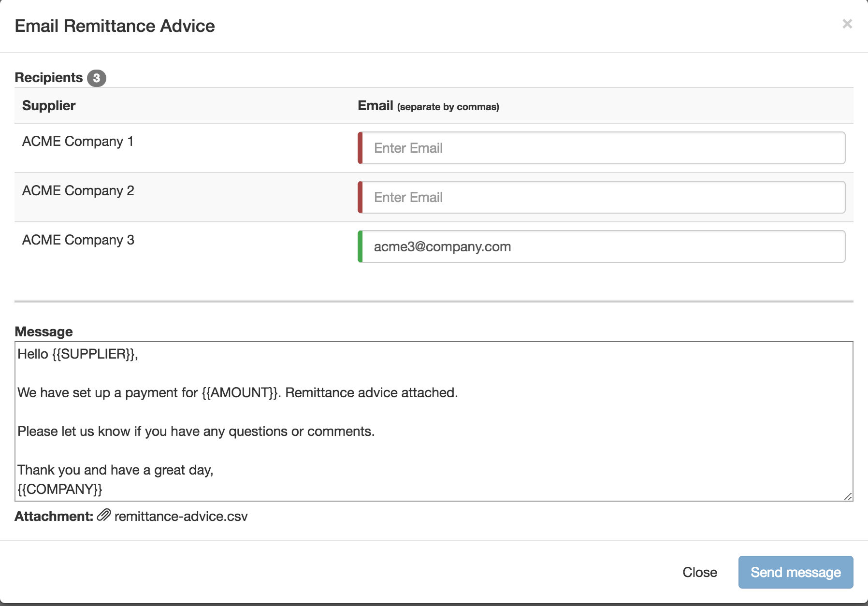The height and width of the screenshot is (606, 868).
Task: Click the Message label above the text box
Action: (43, 332)
